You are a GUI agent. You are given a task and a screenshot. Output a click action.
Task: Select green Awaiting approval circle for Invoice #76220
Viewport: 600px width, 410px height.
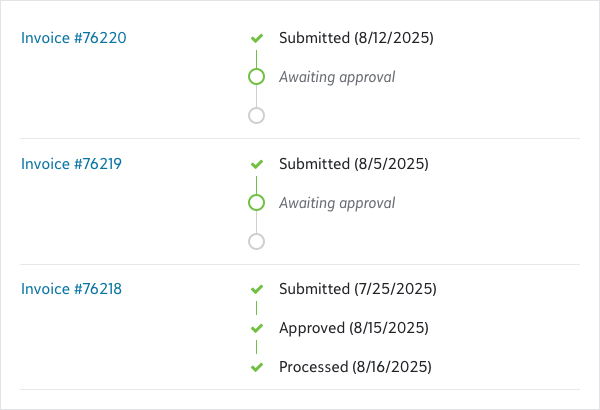pos(256,77)
